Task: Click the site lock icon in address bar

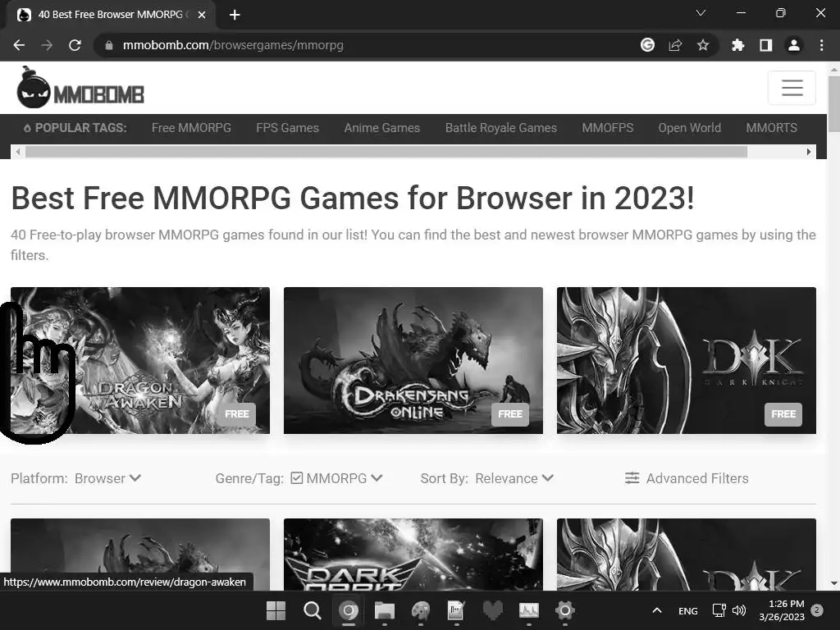Action: click(109, 46)
